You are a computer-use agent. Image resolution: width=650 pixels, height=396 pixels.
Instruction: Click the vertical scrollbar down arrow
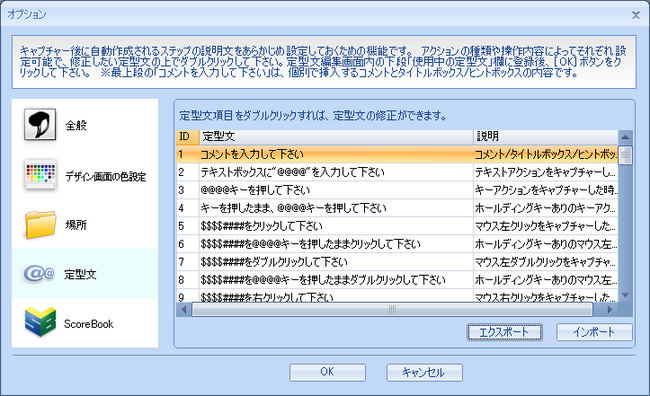625,295
